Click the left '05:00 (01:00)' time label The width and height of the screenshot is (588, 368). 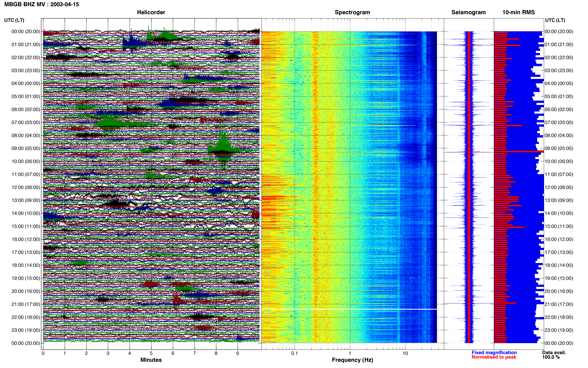tap(26, 96)
